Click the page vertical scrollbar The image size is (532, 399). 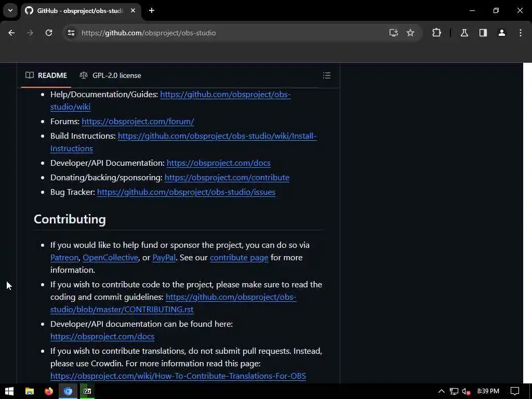(528, 223)
